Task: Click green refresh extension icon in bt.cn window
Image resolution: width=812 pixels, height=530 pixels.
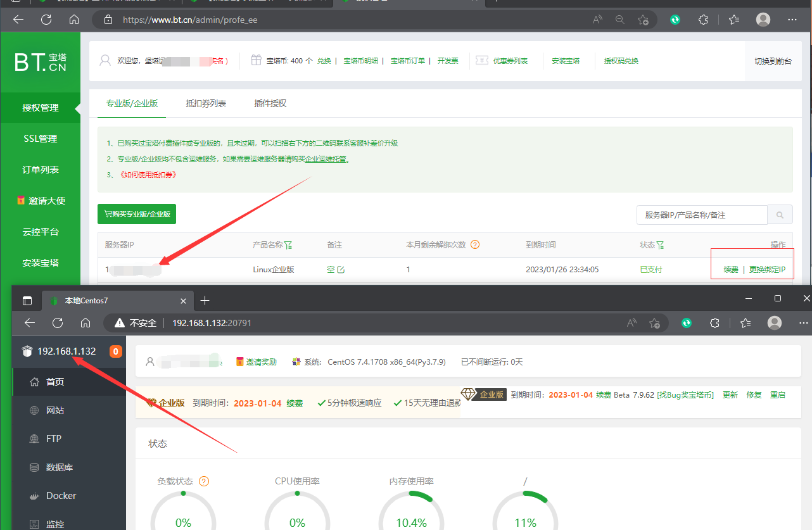Action: pos(675,20)
